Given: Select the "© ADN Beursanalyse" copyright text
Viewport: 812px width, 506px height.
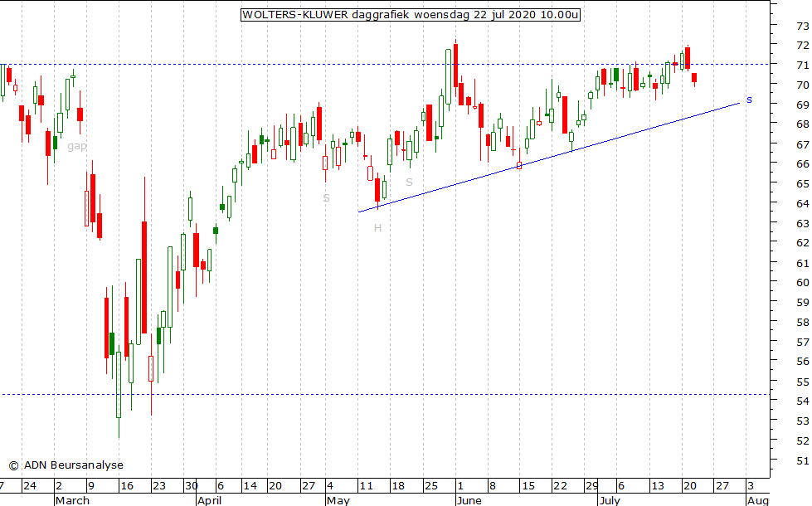Looking at the screenshot, I should pos(66,465).
